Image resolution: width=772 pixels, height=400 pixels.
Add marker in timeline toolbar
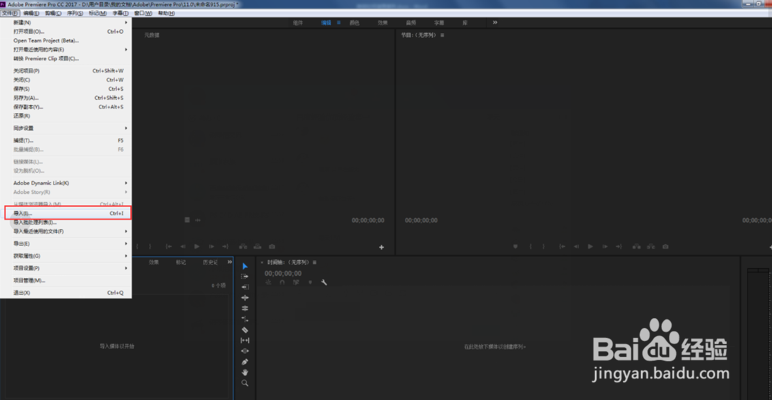310,282
